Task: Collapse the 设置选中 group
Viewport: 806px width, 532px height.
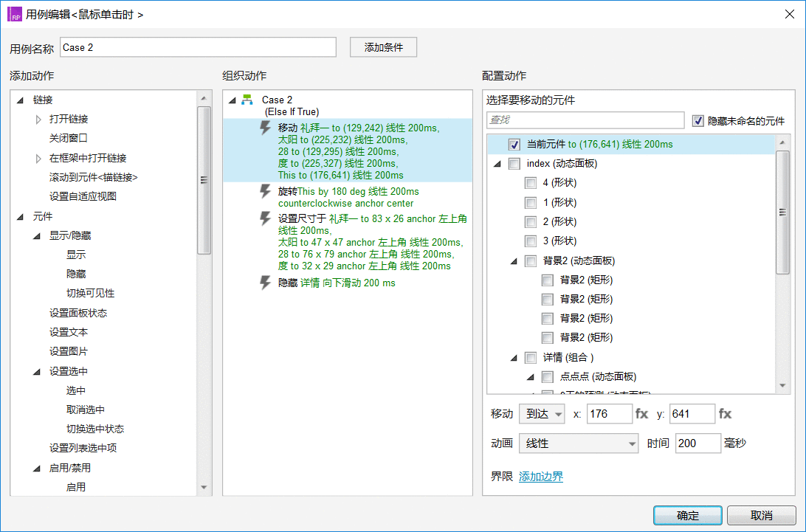Action: pos(36,372)
